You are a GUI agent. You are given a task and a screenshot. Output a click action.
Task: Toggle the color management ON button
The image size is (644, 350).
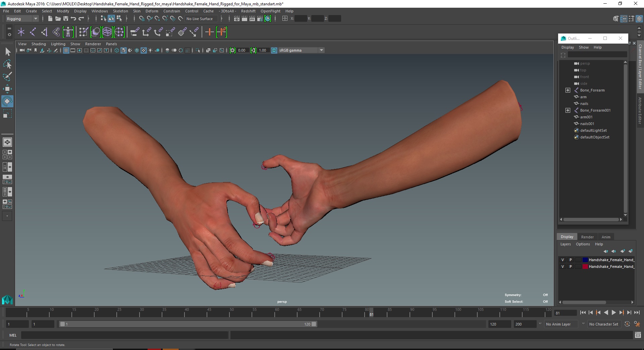point(274,50)
